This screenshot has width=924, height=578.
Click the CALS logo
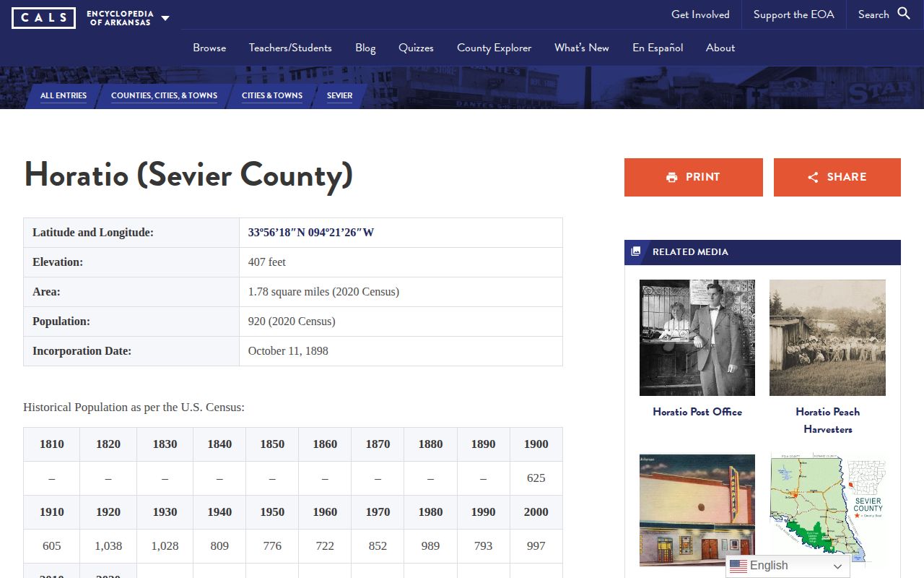click(x=43, y=17)
